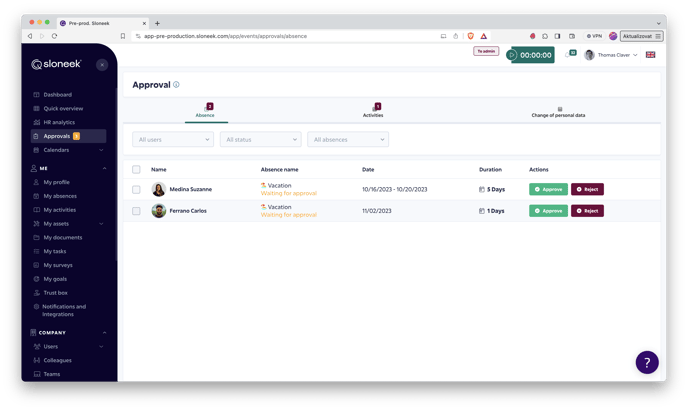Collapse the sidebar with the round X button

pyautogui.click(x=102, y=65)
